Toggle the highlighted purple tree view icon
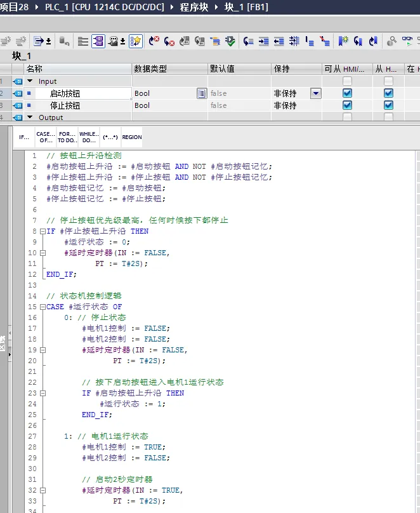This screenshot has width=420, height=513. tap(98, 41)
